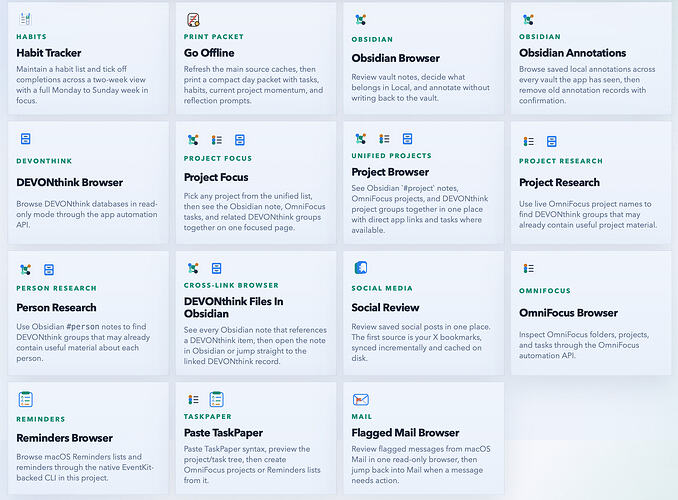Viewport: 678px width, 500px height.
Task: Click the PRINT PACKET category label
Action: 214,37
